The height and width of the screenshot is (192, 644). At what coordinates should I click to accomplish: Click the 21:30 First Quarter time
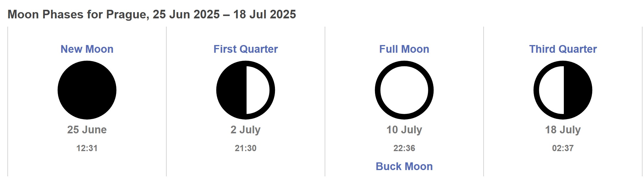[246, 148]
